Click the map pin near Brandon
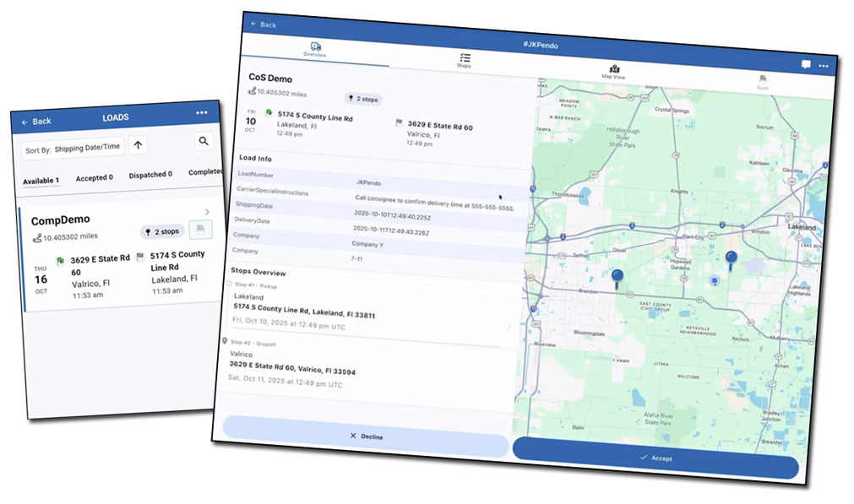This screenshot has height=504, width=854. pos(617,277)
